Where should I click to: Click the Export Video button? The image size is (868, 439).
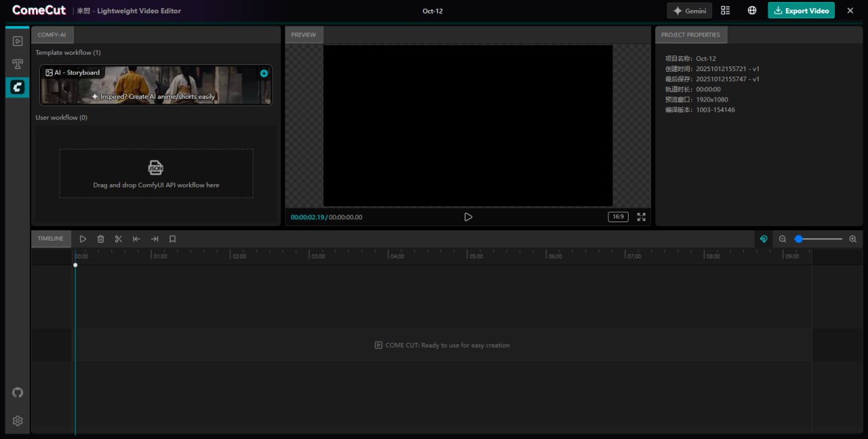[801, 11]
